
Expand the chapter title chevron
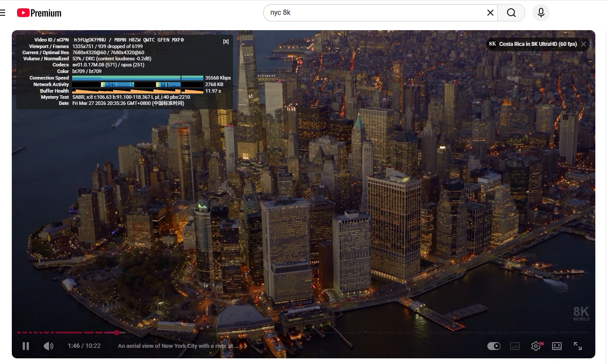(245, 346)
